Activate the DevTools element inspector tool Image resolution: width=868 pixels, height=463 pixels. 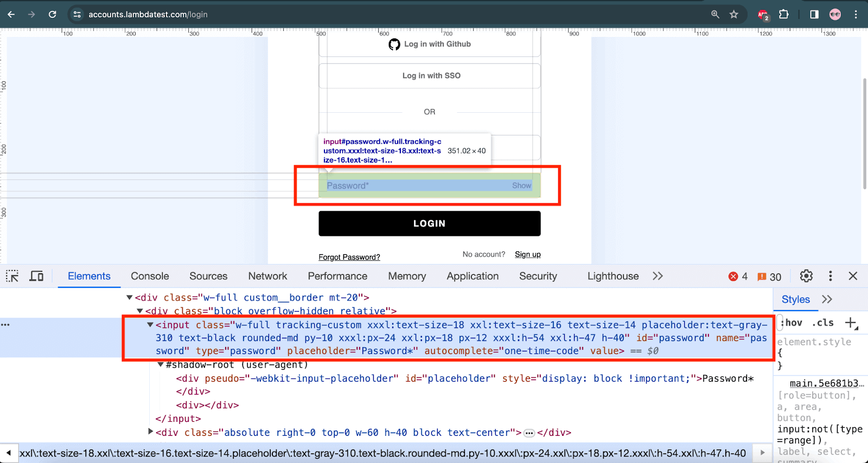click(12, 276)
